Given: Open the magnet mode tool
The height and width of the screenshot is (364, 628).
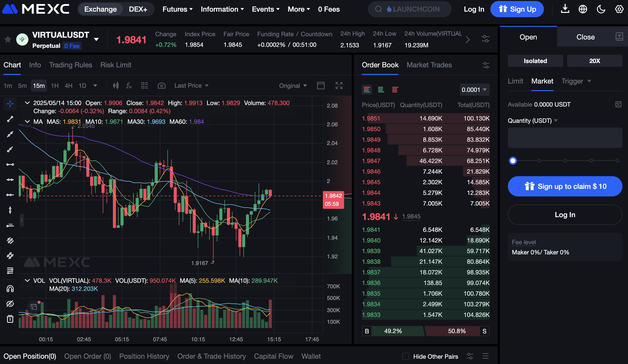Looking at the screenshot, I should tap(10, 289).
